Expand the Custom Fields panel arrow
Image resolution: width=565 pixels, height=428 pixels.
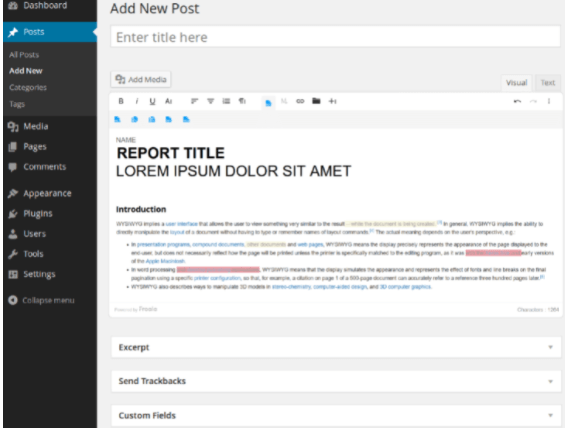tap(550, 415)
